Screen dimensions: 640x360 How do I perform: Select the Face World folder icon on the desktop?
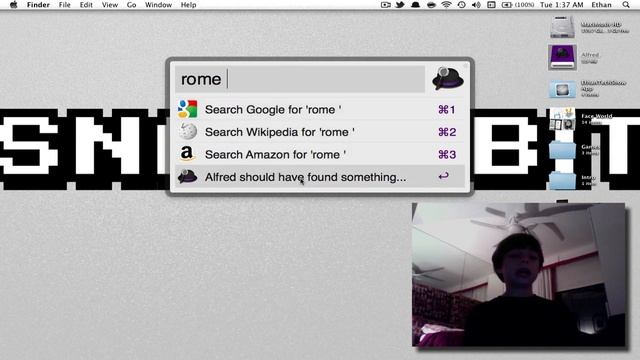562,119
